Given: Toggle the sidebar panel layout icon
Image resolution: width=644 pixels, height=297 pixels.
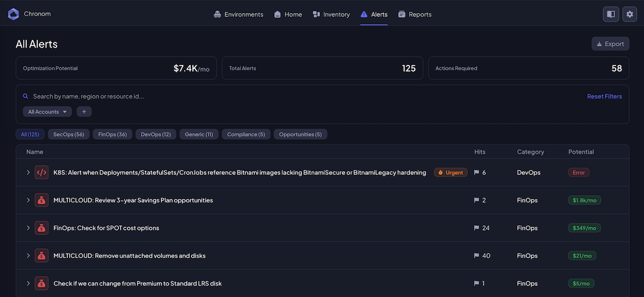Looking at the screenshot, I should click(x=611, y=14).
